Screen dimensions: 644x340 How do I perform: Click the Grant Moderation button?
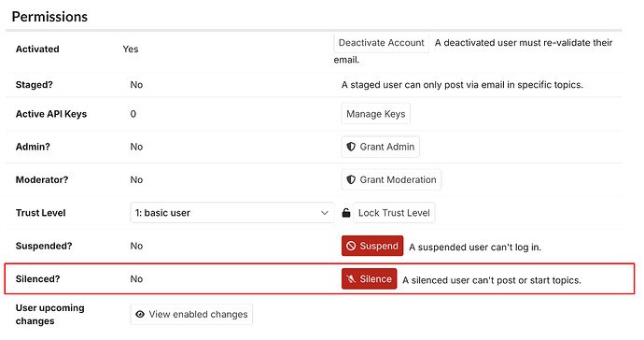coord(391,179)
